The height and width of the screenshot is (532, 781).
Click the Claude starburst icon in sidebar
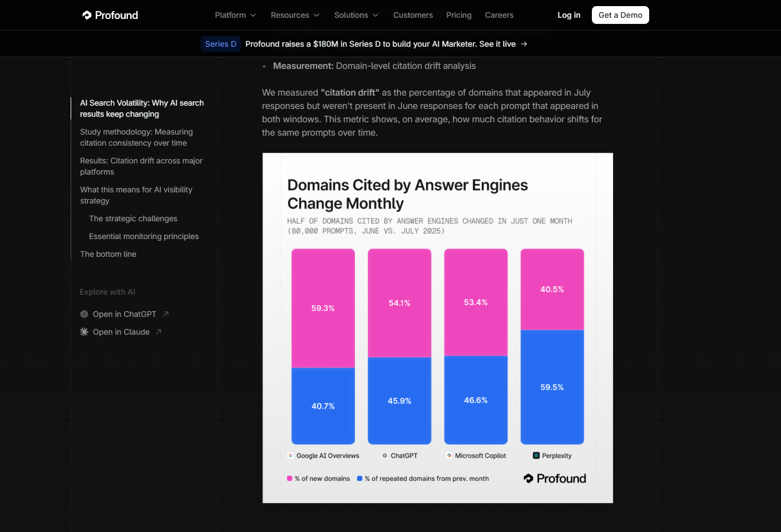[84, 332]
